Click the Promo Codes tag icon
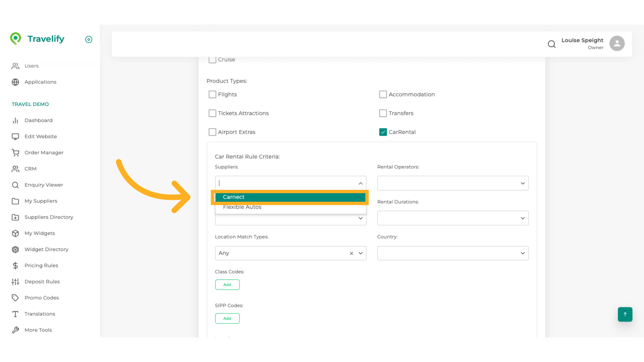The image size is (644, 362). pos(15,298)
